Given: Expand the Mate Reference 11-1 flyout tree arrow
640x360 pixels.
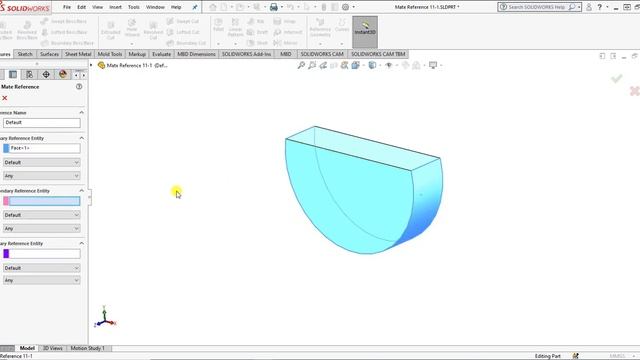Looking at the screenshot, I should click(91, 65).
